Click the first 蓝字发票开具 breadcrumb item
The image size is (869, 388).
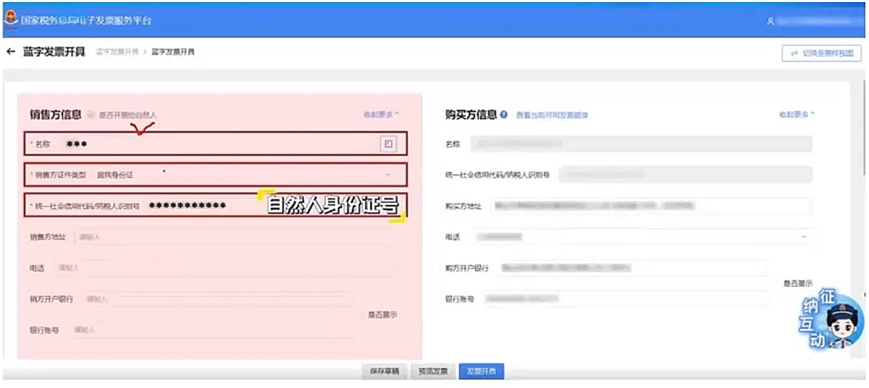point(117,52)
